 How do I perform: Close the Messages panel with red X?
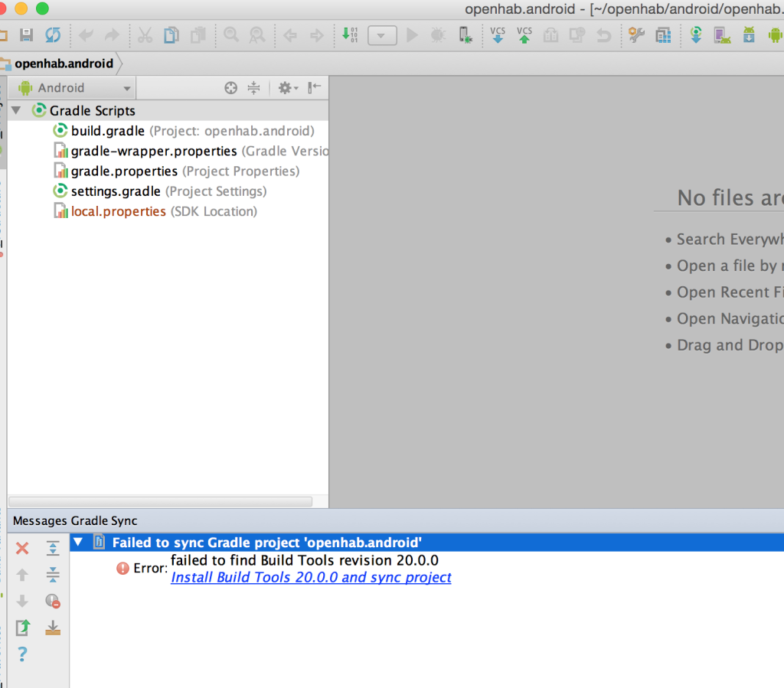tap(22, 548)
